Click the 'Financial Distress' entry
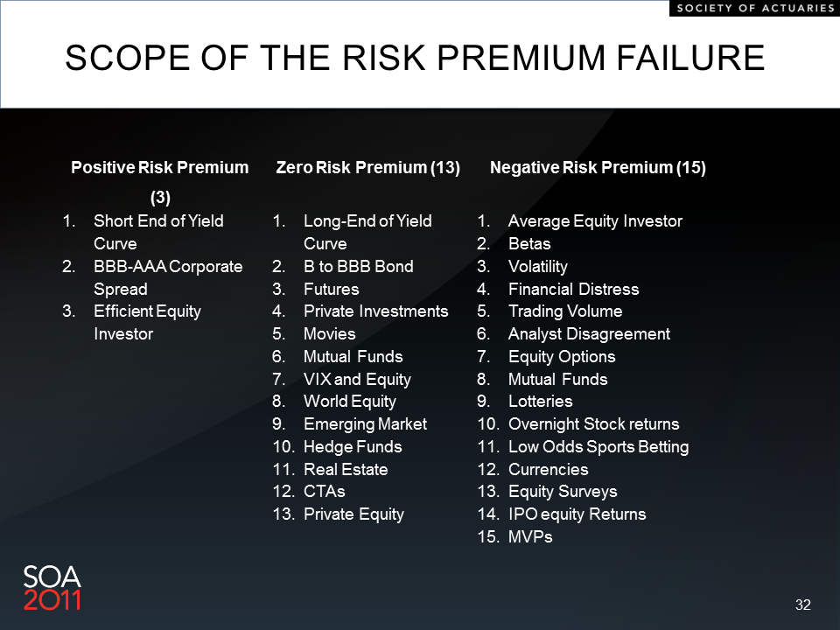 [573, 290]
